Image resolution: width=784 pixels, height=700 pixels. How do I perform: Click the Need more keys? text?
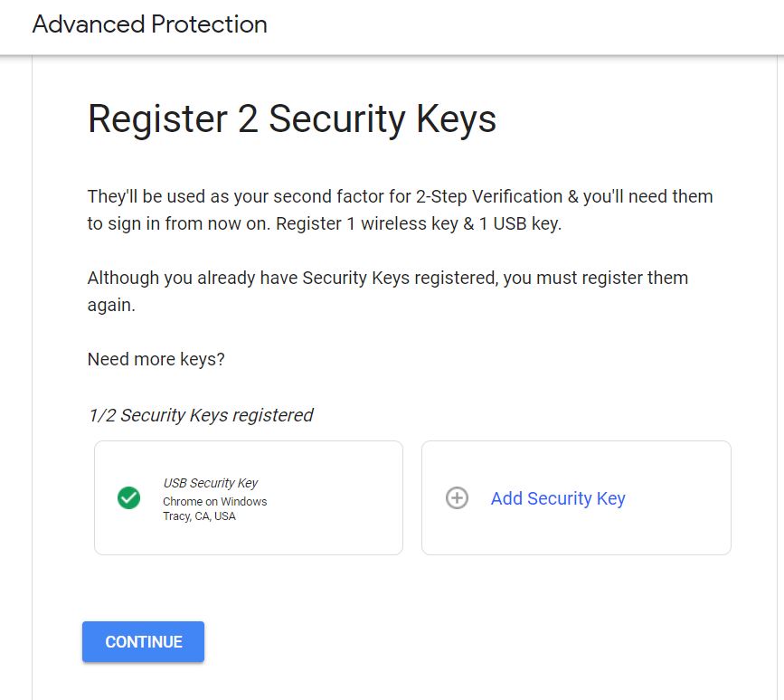tap(156, 359)
